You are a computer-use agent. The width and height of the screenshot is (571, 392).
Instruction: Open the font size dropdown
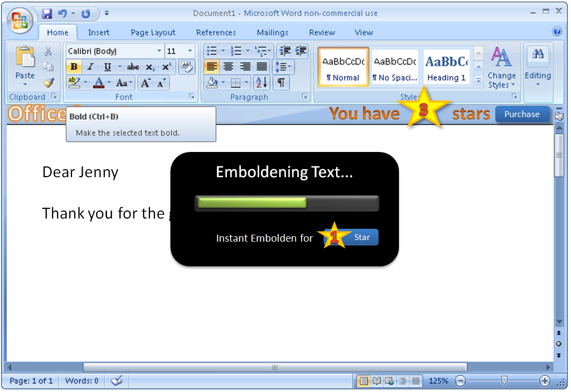(x=190, y=51)
